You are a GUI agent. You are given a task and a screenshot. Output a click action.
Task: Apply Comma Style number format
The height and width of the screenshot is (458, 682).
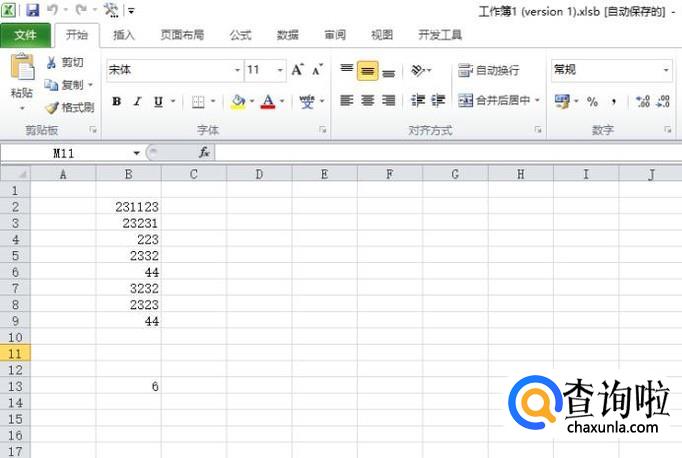click(614, 102)
